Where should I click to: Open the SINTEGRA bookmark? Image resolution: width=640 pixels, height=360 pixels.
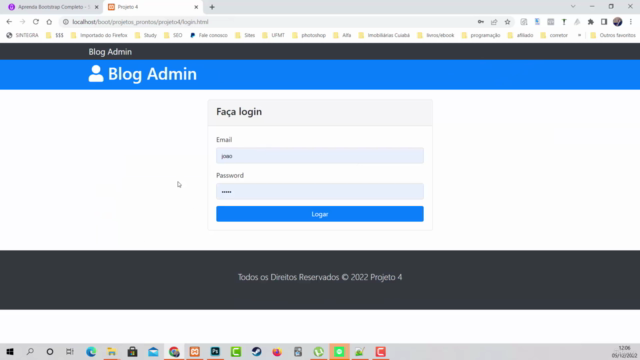point(22,36)
